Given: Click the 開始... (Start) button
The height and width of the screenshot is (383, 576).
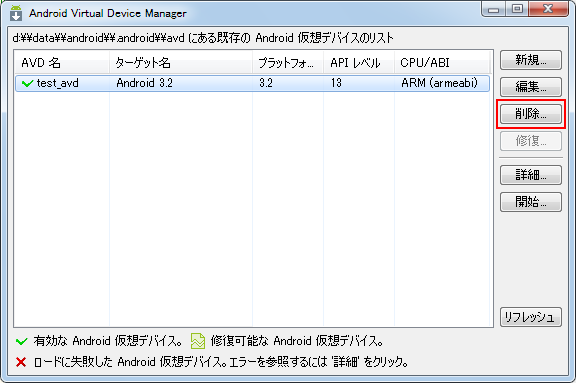Looking at the screenshot, I should (530, 202).
